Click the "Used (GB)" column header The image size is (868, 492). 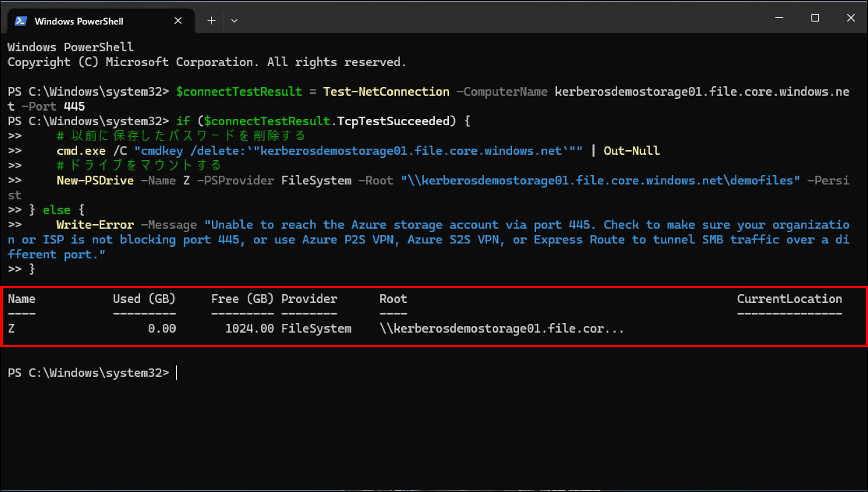144,299
